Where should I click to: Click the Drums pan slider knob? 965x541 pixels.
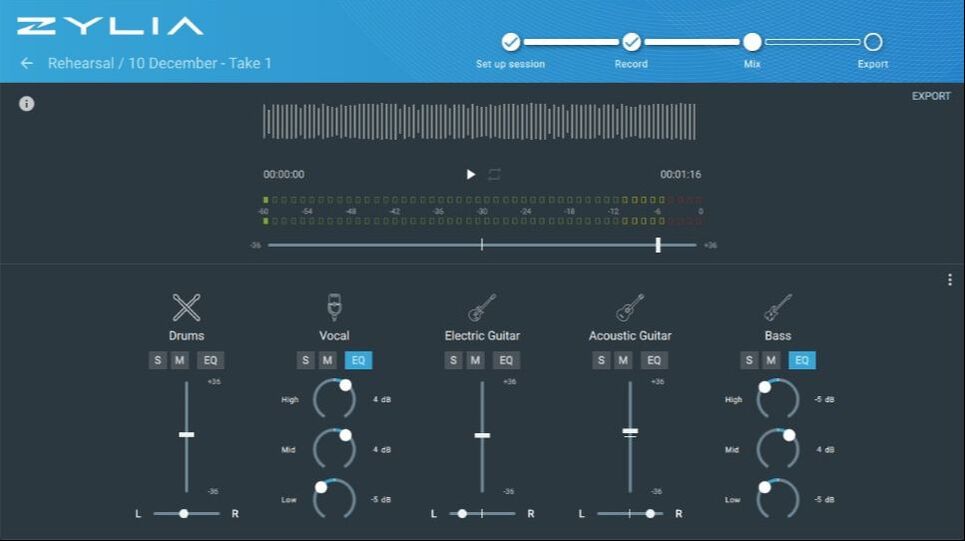(183, 513)
